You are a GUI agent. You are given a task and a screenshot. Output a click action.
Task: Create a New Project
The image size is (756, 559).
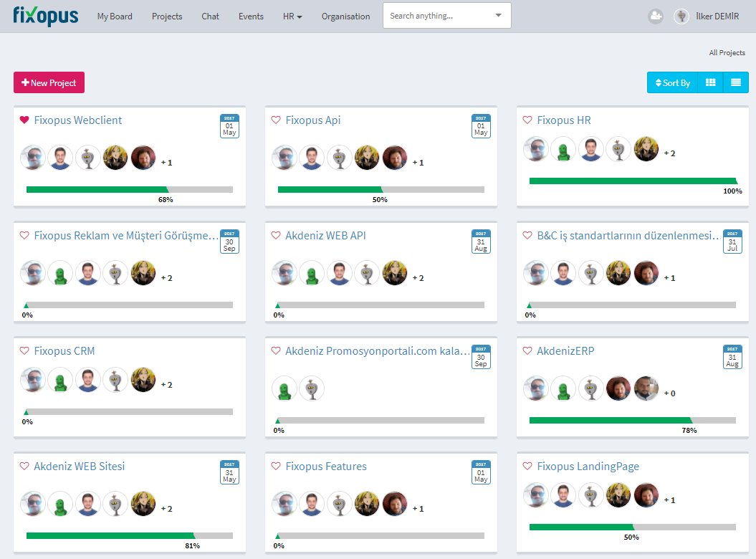pyautogui.click(x=49, y=82)
